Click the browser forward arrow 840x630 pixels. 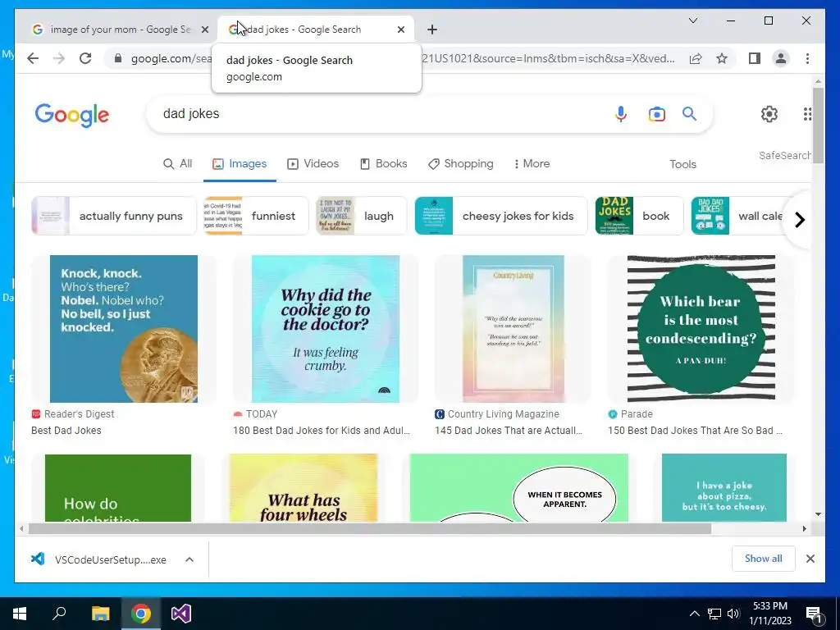click(59, 58)
